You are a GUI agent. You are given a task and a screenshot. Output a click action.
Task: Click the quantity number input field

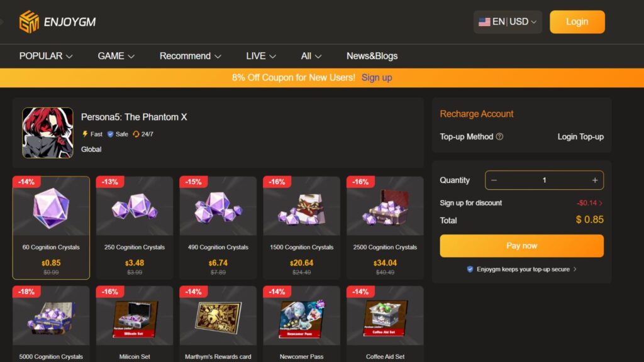click(x=544, y=180)
